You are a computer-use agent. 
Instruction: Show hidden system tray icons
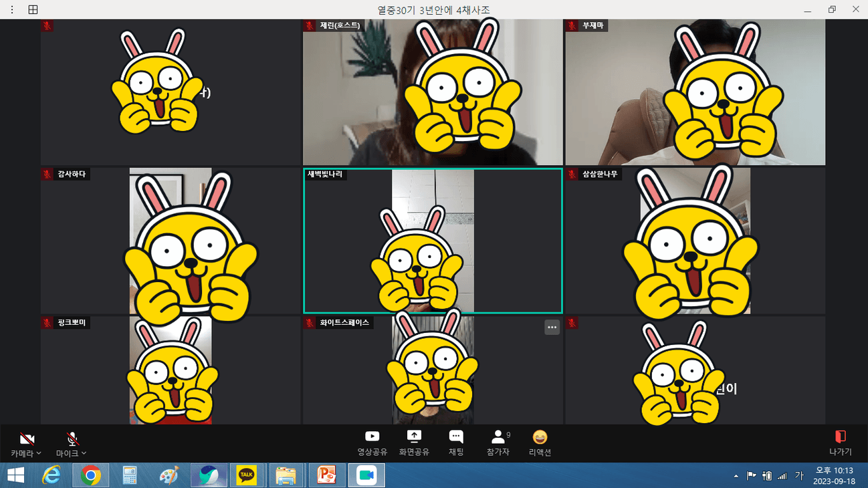(x=736, y=476)
